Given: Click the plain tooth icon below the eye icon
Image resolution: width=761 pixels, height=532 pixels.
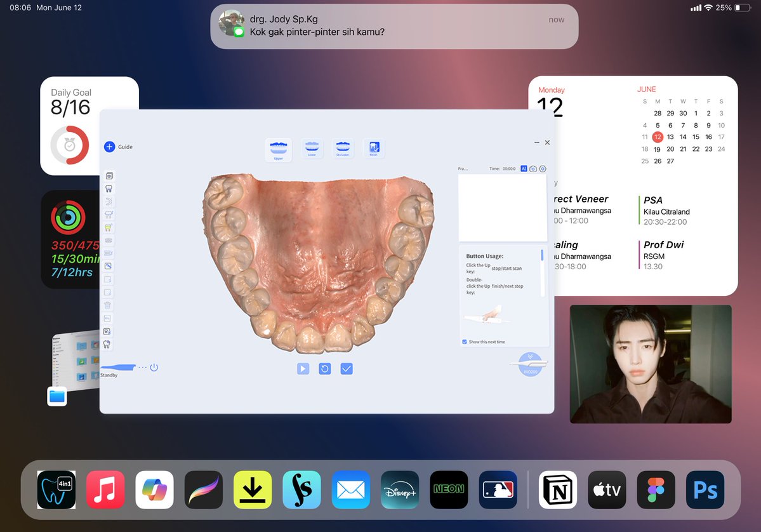Looking at the screenshot, I should [109, 189].
